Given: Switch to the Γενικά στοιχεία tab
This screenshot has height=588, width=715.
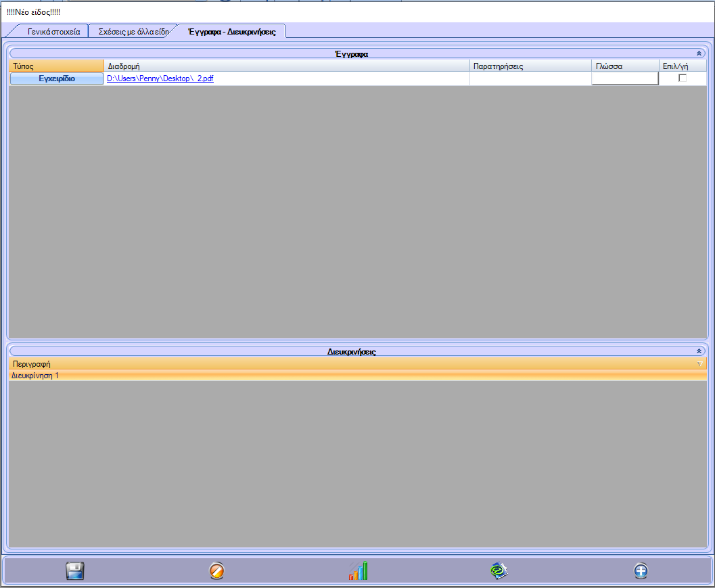Looking at the screenshot, I should (x=54, y=32).
